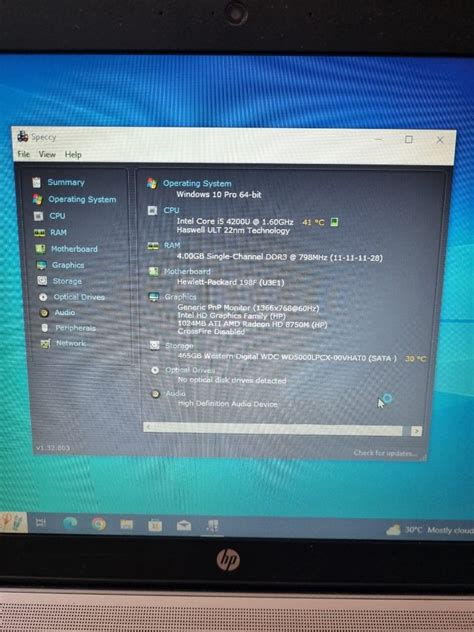
Task: Click the running Speccy taskbar icon
Action: 212,526
